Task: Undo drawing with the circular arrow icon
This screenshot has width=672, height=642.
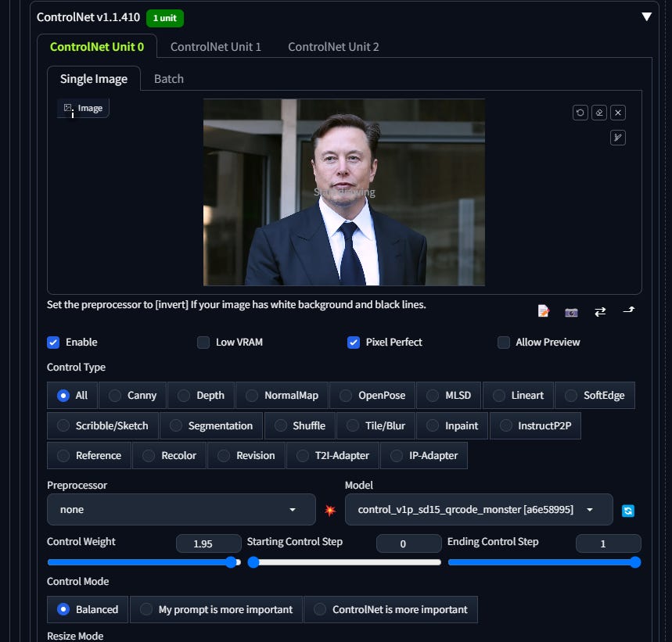Action: [x=580, y=112]
